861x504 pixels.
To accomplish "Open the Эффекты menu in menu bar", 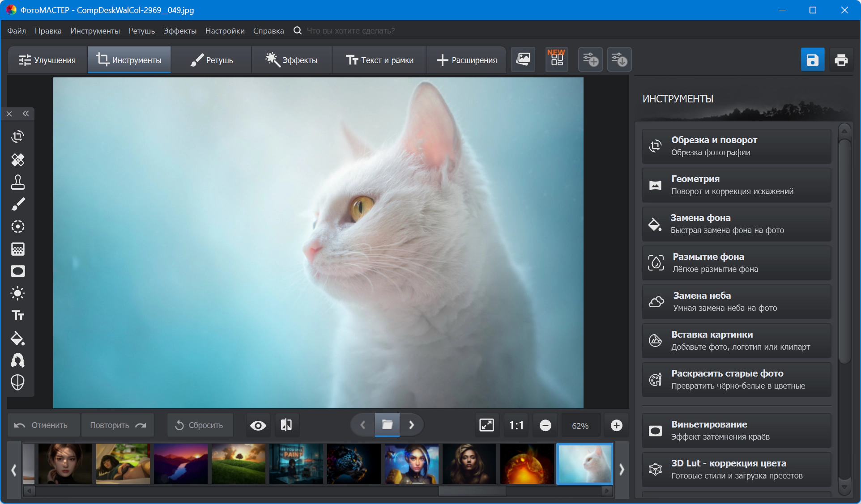I will [179, 31].
